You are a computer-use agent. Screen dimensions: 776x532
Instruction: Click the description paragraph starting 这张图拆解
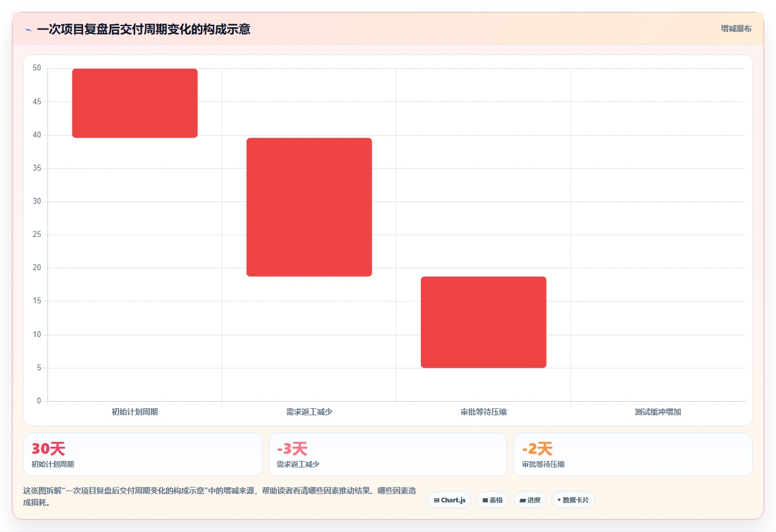tap(219, 496)
